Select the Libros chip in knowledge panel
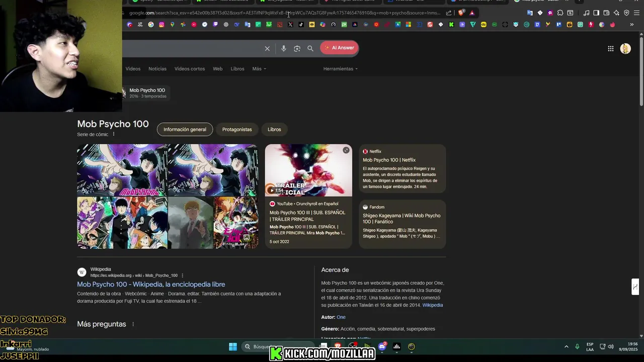This screenshot has width=644, height=362. 274,129
